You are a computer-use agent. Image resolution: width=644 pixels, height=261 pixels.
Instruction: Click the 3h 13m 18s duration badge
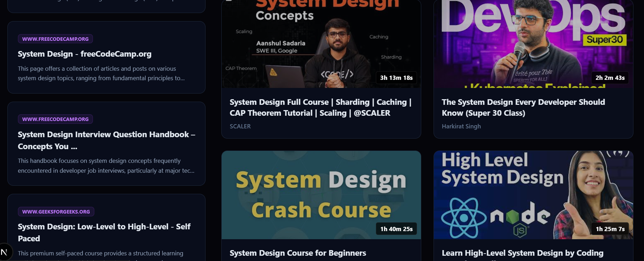[x=396, y=78]
